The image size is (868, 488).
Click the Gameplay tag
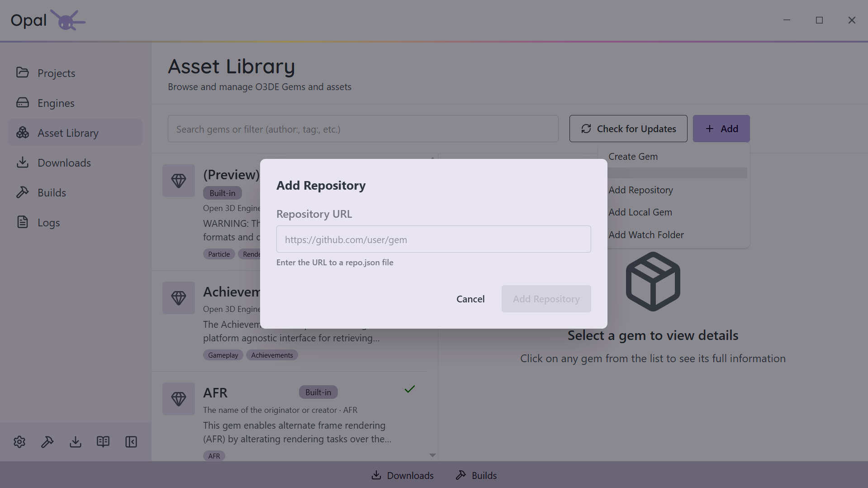[223, 355]
